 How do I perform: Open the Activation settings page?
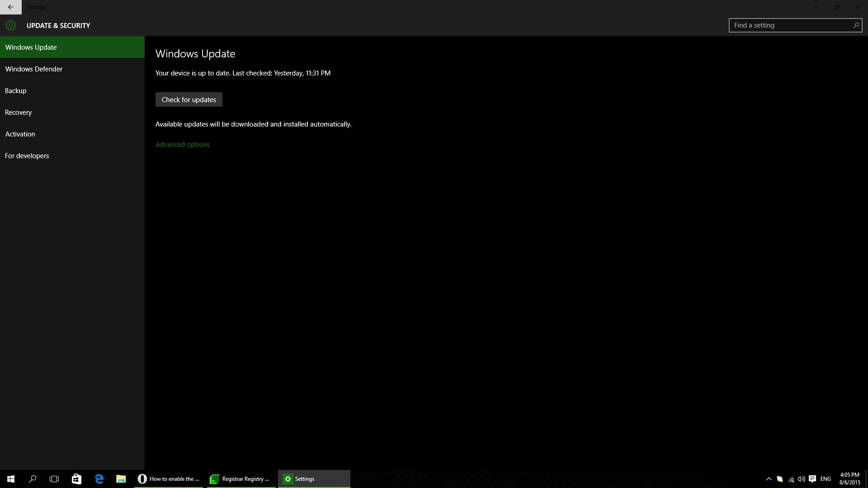tap(20, 134)
